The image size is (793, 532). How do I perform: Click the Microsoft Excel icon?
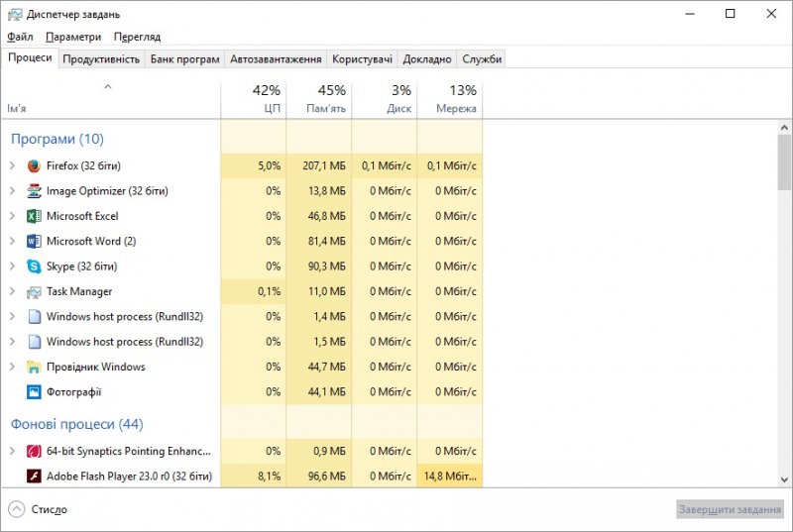34,216
